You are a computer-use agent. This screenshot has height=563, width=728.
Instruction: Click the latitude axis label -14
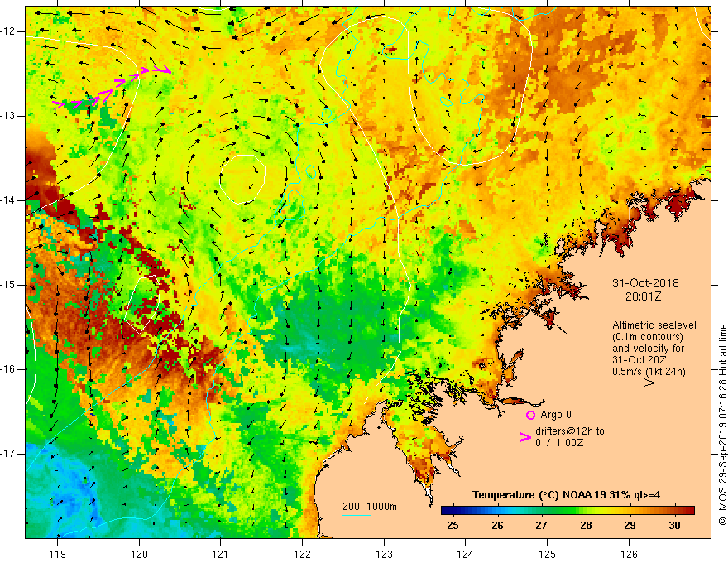[x=8, y=200]
